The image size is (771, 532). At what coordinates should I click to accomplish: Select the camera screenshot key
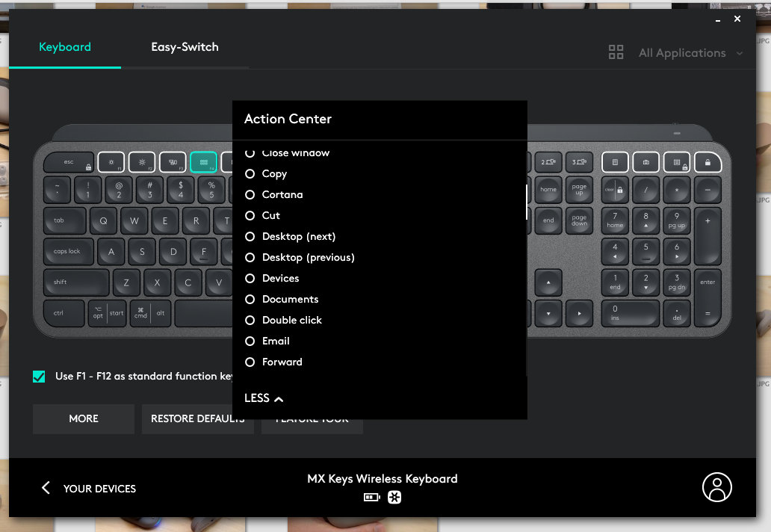[645, 161]
